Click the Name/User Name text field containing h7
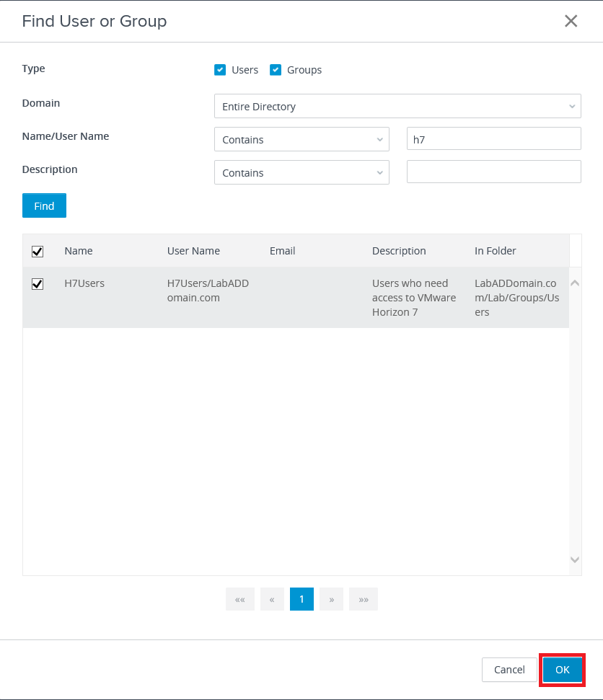Image resolution: width=603 pixels, height=700 pixels. click(x=493, y=139)
